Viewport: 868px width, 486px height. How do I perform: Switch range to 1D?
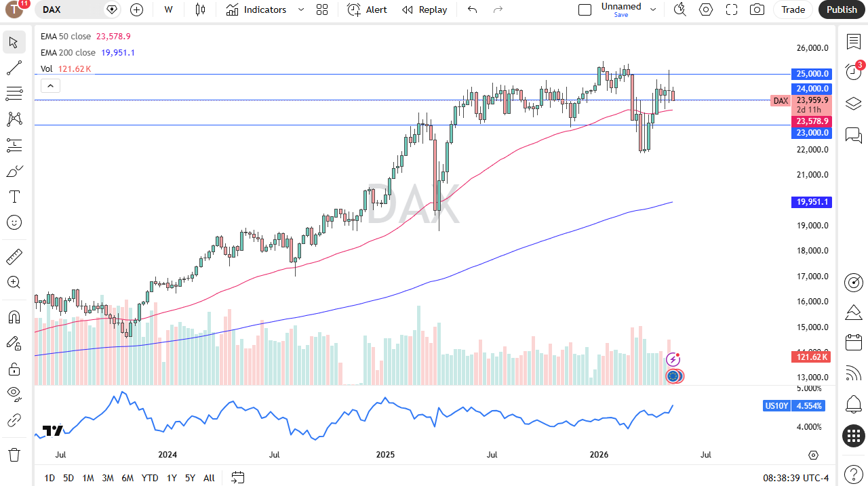click(50, 478)
